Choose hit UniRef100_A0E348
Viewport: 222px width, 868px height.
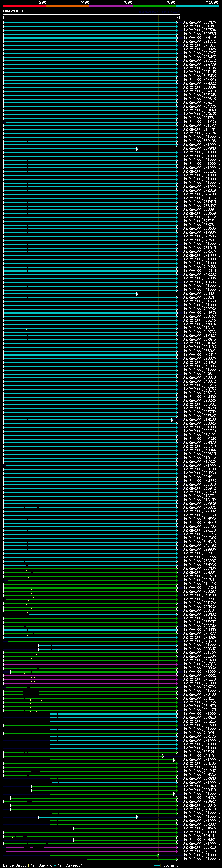tap(199, 786)
